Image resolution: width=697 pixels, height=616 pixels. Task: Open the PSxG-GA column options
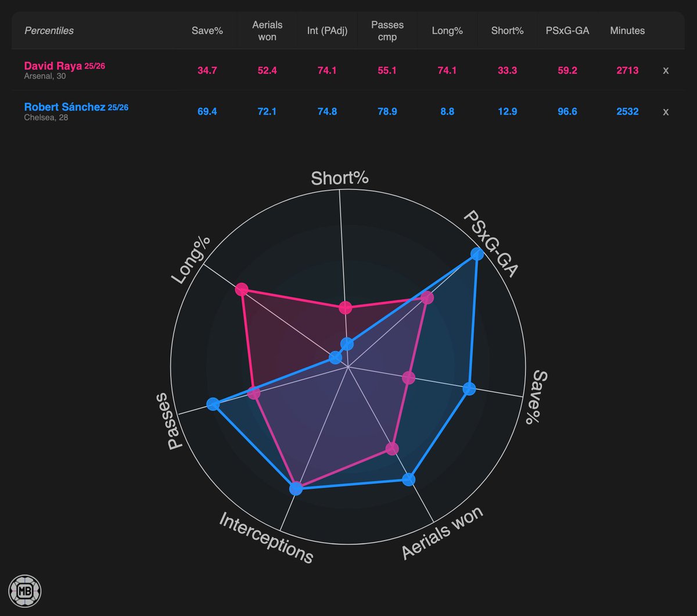point(567,31)
